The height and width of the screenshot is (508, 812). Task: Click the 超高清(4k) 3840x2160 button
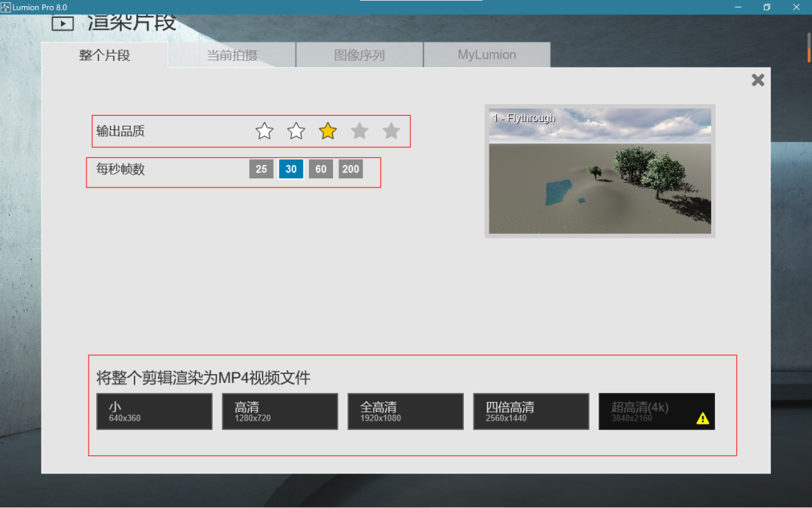click(x=656, y=412)
